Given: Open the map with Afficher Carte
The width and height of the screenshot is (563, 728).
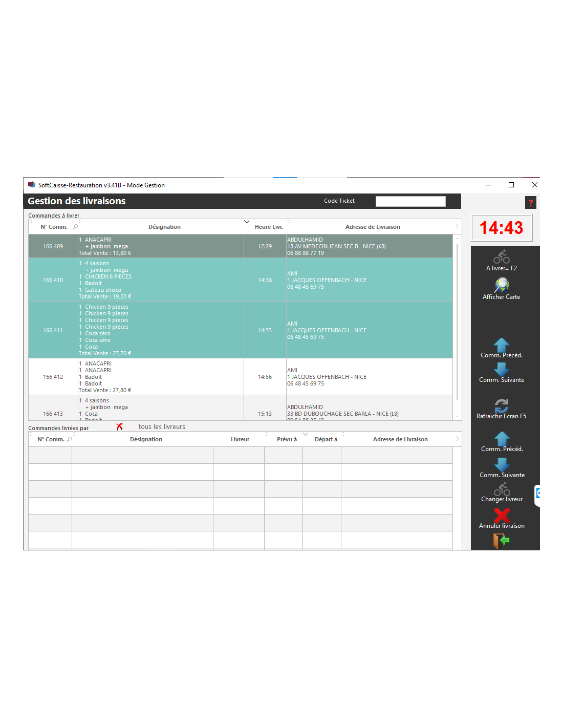Looking at the screenshot, I should (x=501, y=285).
